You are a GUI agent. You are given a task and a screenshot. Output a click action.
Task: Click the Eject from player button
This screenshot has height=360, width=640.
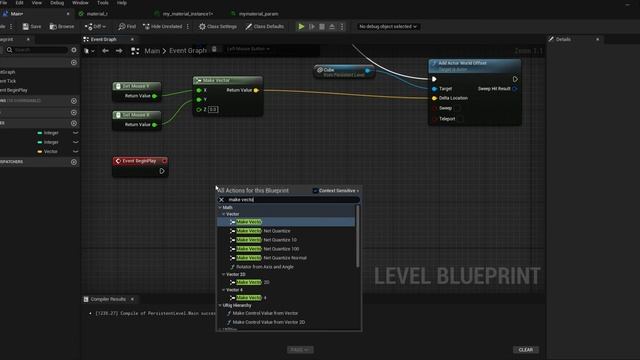332,27
